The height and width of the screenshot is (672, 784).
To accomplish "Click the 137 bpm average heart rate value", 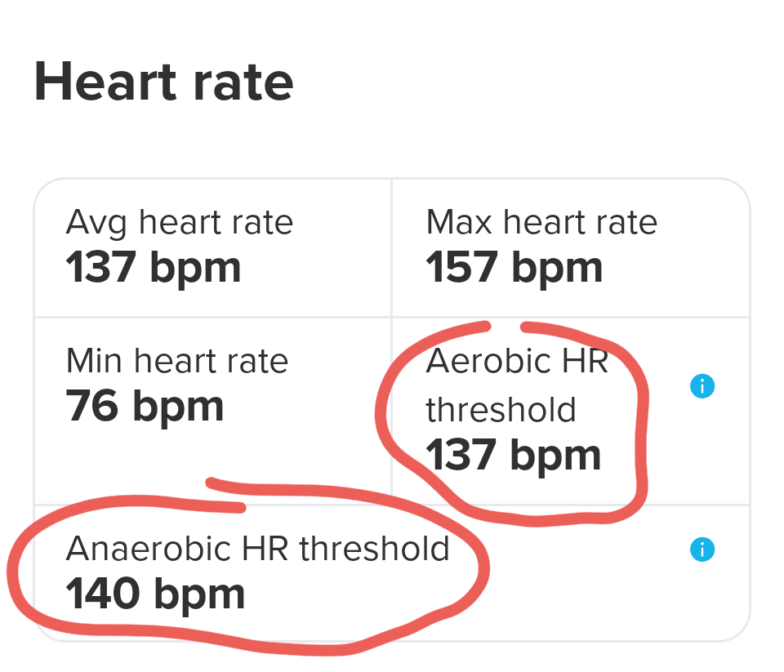I will [x=154, y=268].
